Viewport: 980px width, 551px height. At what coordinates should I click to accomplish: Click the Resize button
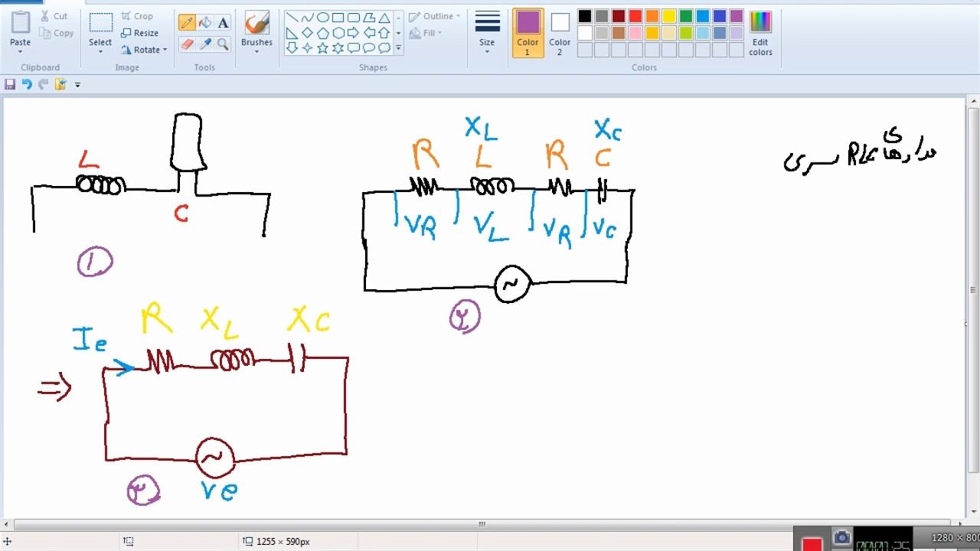(139, 33)
